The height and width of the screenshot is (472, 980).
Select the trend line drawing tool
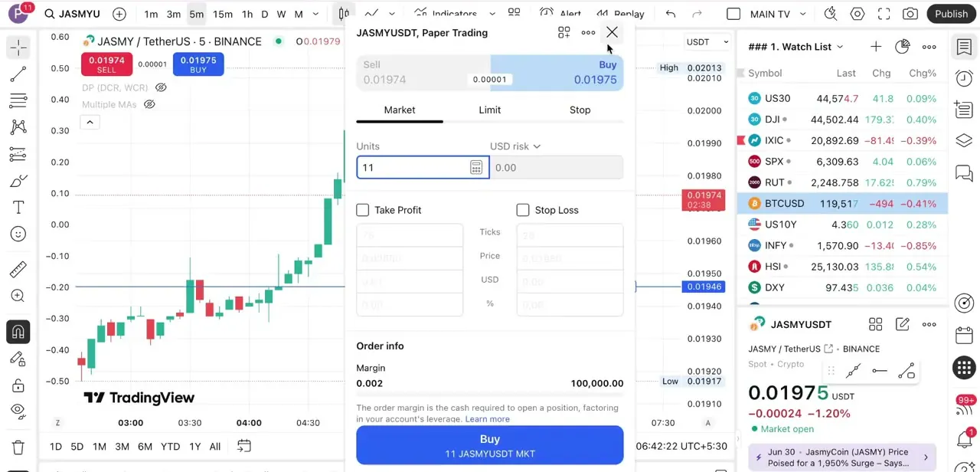pos(18,74)
